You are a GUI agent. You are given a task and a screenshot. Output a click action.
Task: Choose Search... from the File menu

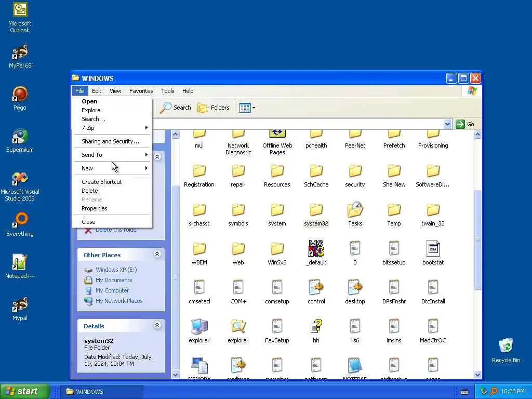point(112,119)
